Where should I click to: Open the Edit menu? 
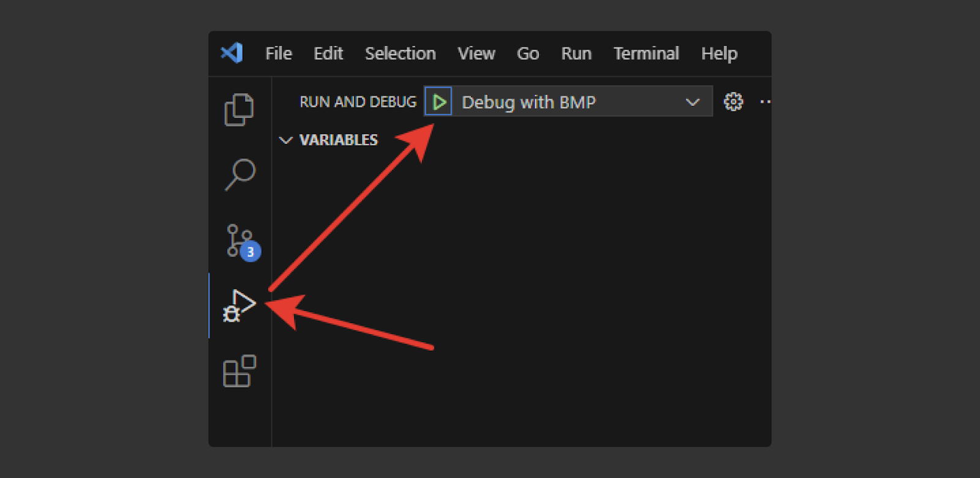point(328,54)
